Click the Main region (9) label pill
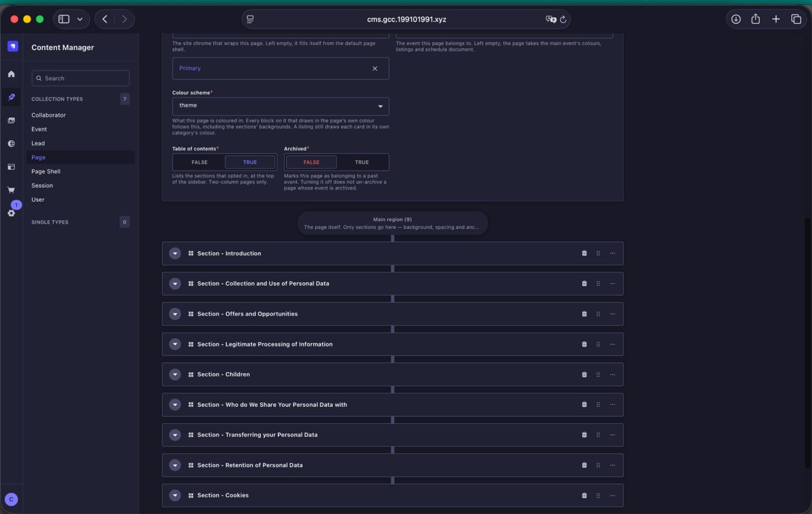This screenshot has width=812, height=514. coord(393,223)
